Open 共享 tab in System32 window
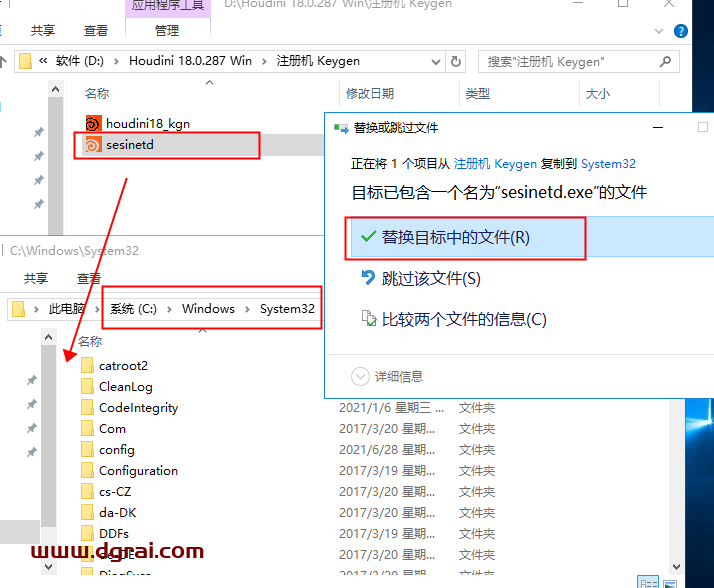 click(x=36, y=278)
